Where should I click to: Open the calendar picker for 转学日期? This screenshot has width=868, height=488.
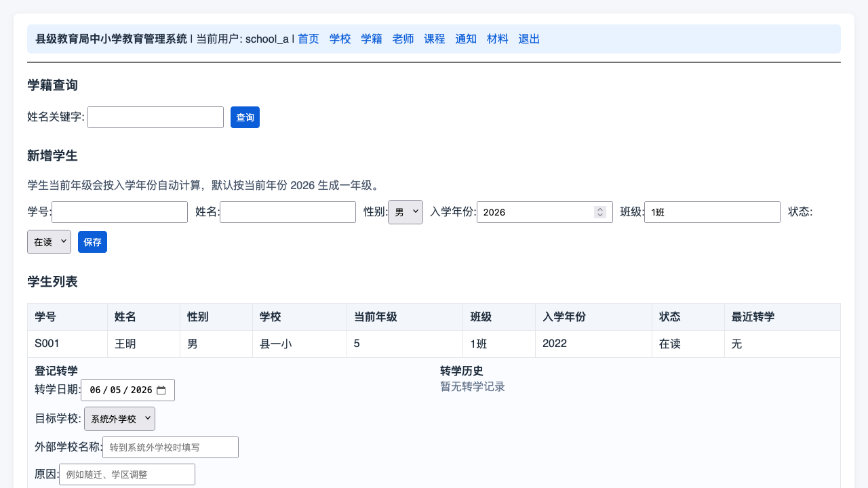[161, 390]
